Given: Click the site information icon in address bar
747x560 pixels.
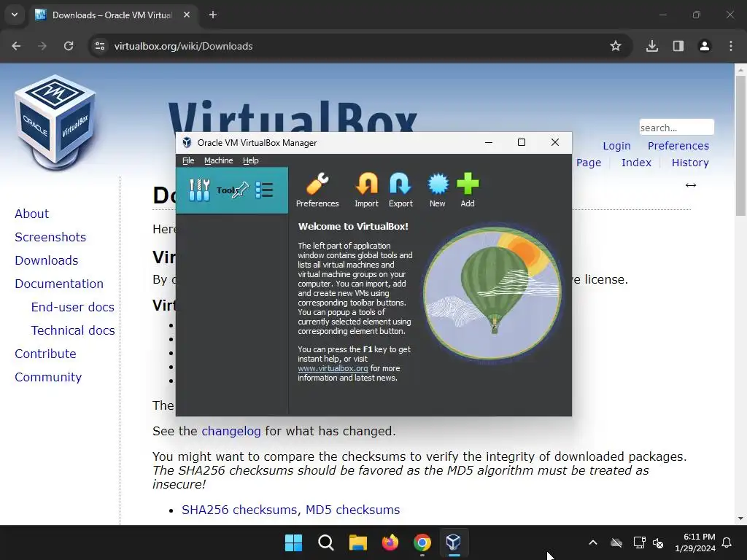Looking at the screenshot, I should (x=100, y=46).
